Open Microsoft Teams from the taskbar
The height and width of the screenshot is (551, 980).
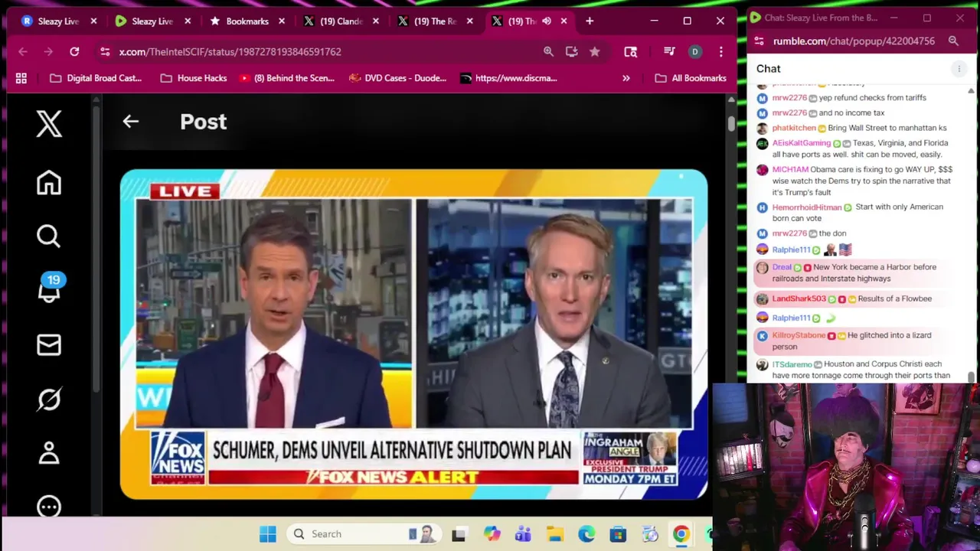pyautogui.click(x=523, y=534)
